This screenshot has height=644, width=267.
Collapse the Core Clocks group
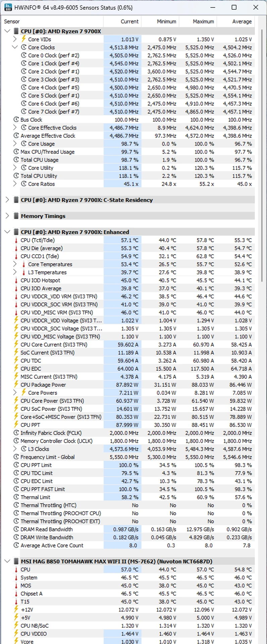tap(15, 47)
